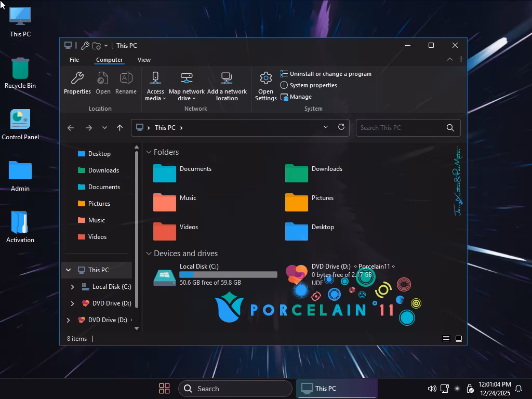Screen dimensions: 532x399
Task: Click the Local Disk (C:) usage bar
Action: [x=228, y=274]
